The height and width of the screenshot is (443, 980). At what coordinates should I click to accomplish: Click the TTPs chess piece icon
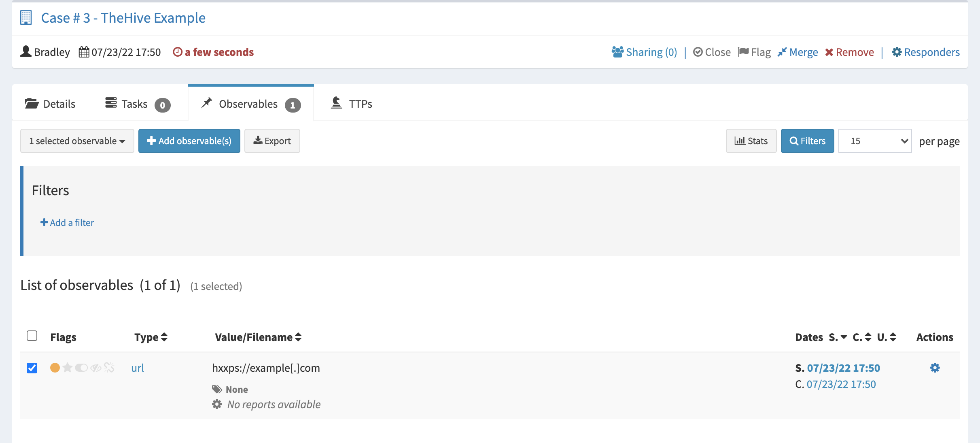tap(336, 102)
